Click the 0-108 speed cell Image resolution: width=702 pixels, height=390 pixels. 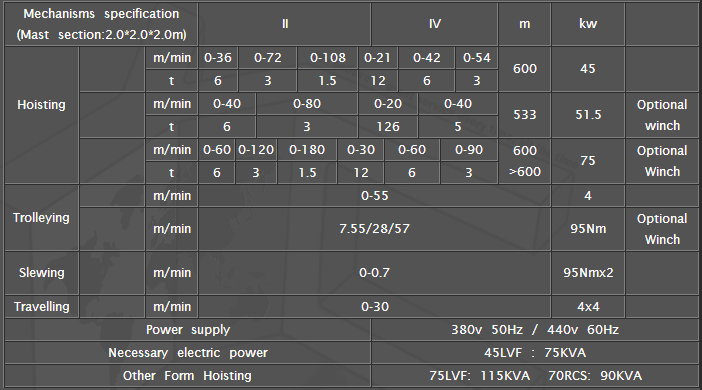[328, 58]
